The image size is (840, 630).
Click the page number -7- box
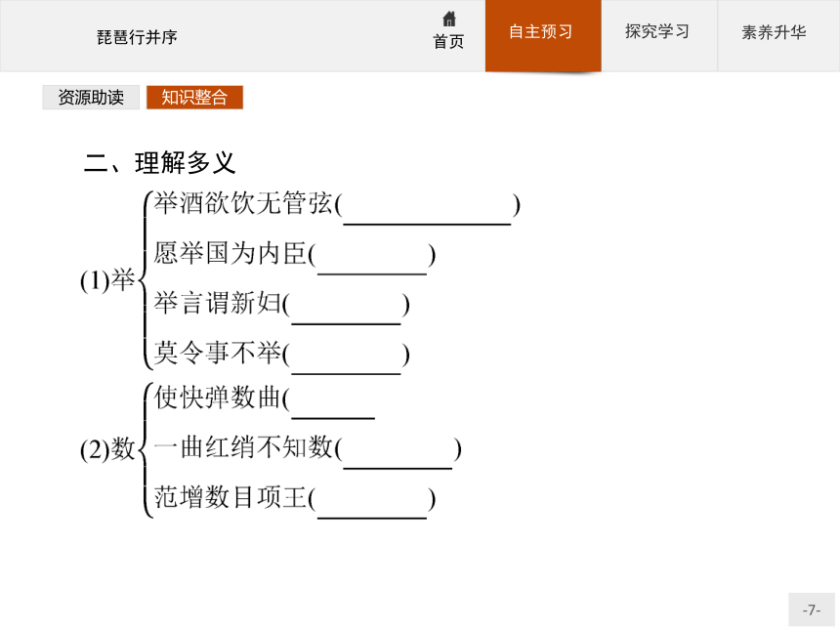pos(811,609)
